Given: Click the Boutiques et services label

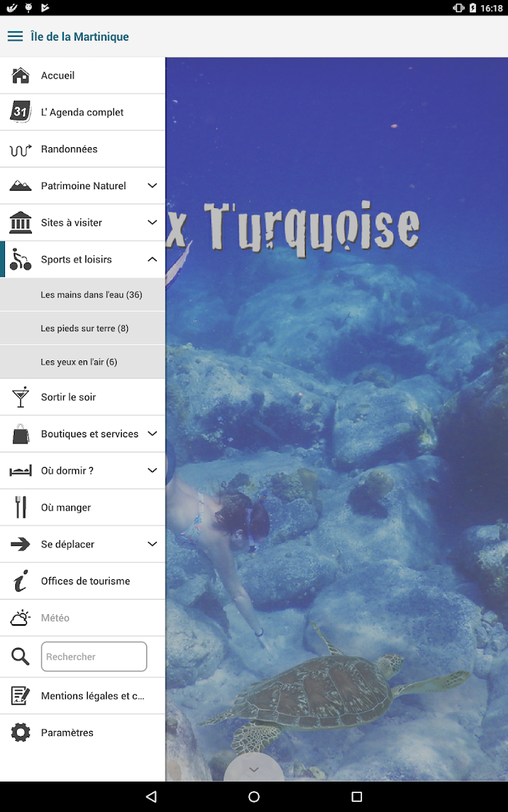Looking at the screenshot, I should point(90,434).
